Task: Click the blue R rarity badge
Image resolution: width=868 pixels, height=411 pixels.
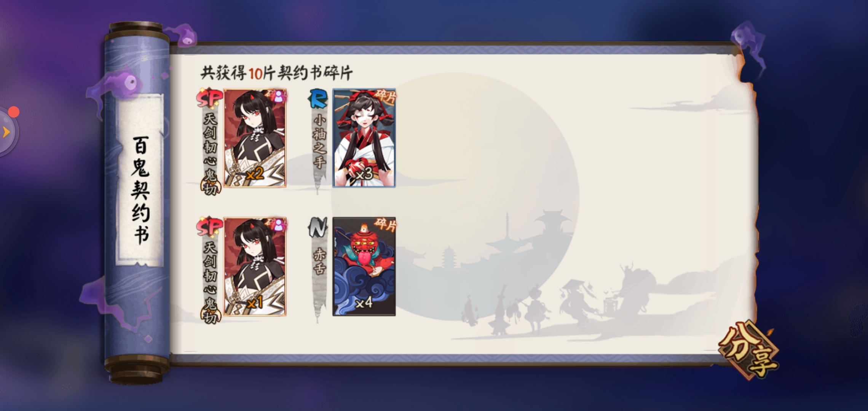Action: 318,99
